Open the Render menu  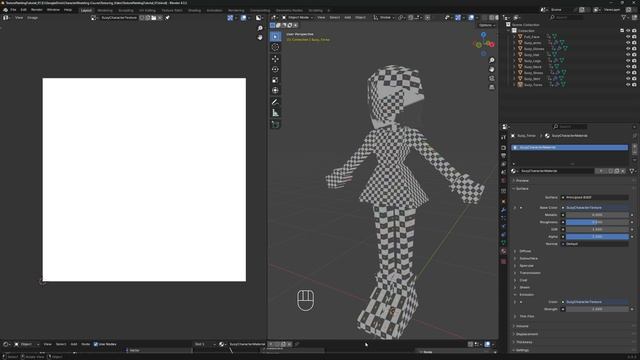pyautogui.click(x=37, y=10)
